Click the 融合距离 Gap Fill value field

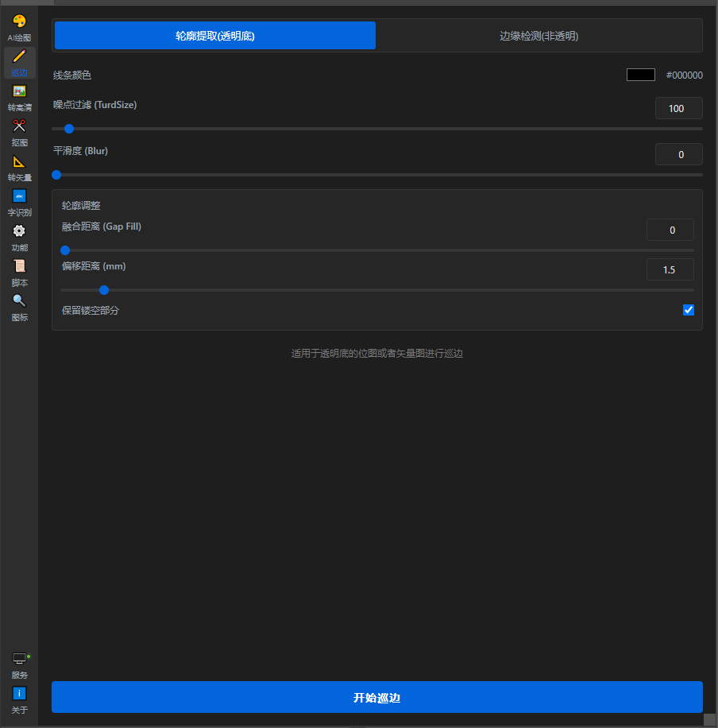tap(670, 230)
